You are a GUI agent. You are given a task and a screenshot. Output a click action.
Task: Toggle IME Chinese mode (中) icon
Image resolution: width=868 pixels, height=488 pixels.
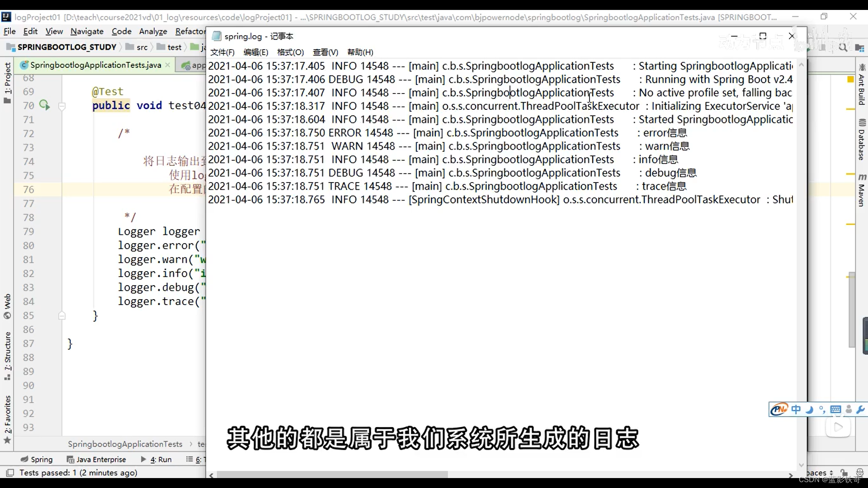[x=796, y=409]
